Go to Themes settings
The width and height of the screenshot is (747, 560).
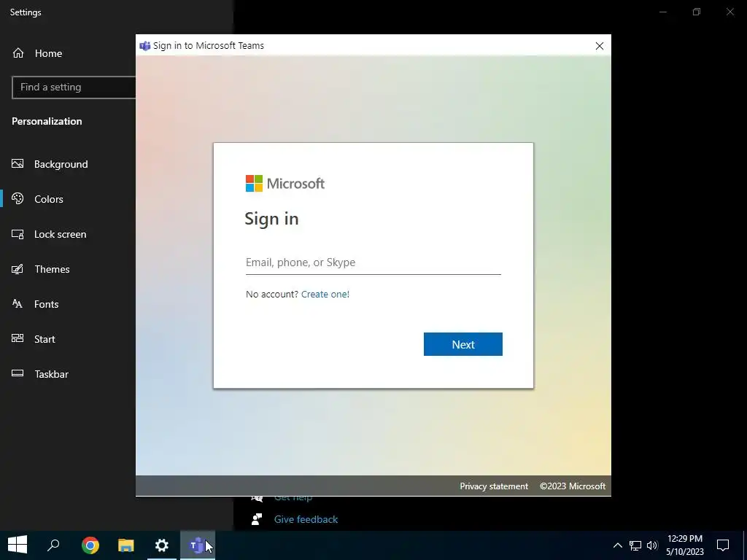(52, 269)
